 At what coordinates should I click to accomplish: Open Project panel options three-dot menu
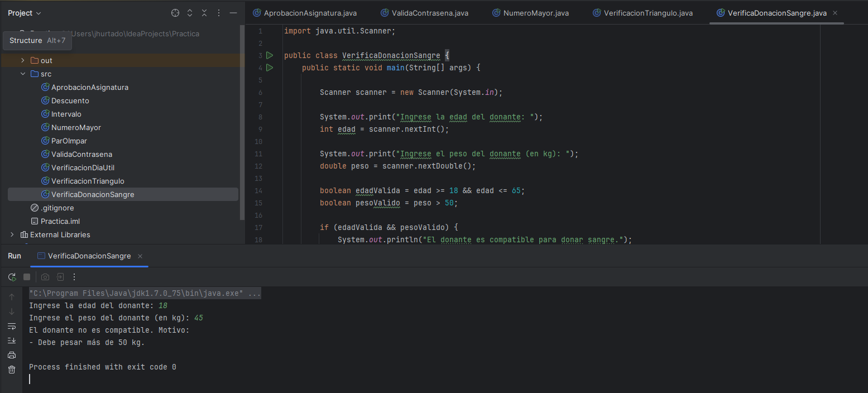click(219, 13)
